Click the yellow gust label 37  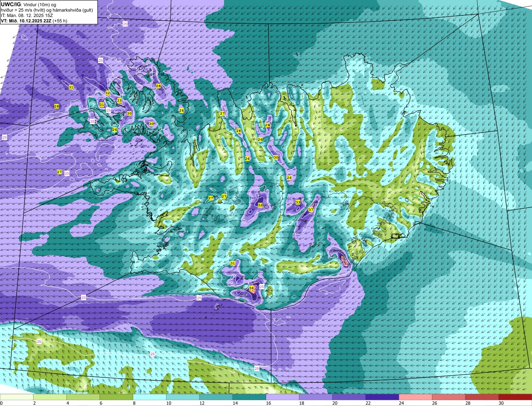[310, 210]
